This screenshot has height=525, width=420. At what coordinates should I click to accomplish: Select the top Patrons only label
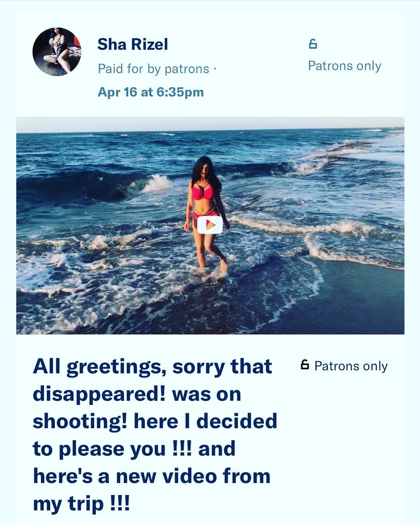coord(345,66)
